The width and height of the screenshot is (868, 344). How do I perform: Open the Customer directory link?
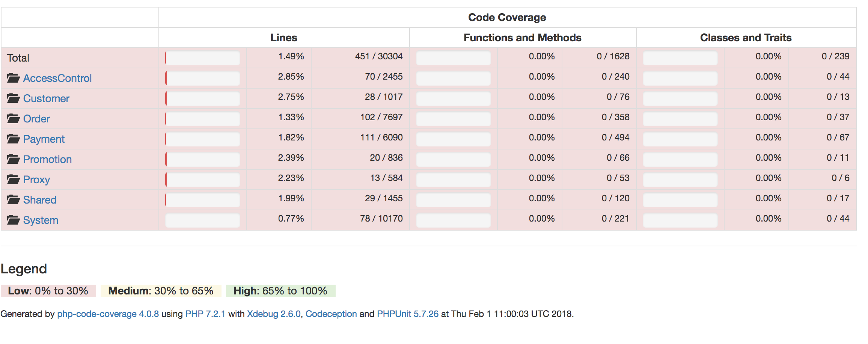[x=46, y=98]
